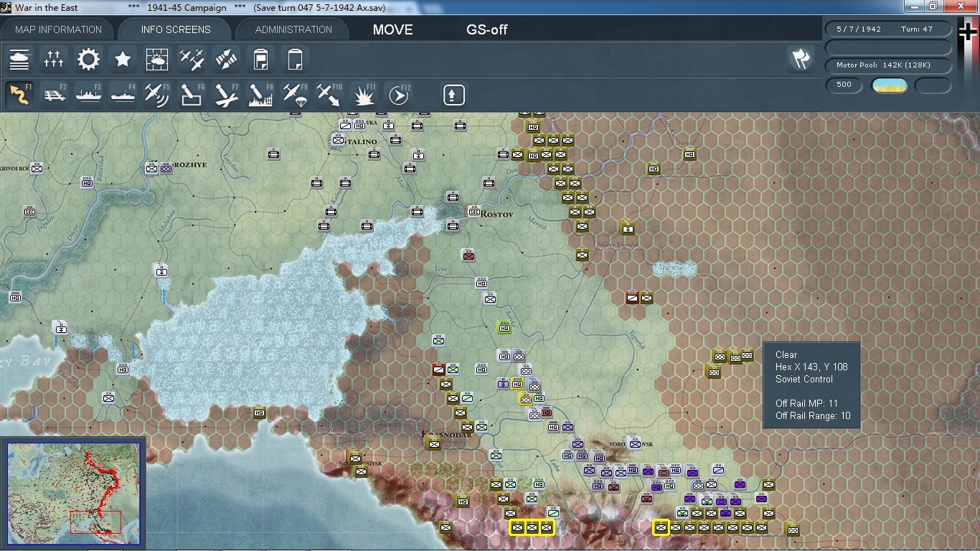Select the F3 naval transport ship icon
Viewport: 980px width, 551px height.
[x=88, y=95]
